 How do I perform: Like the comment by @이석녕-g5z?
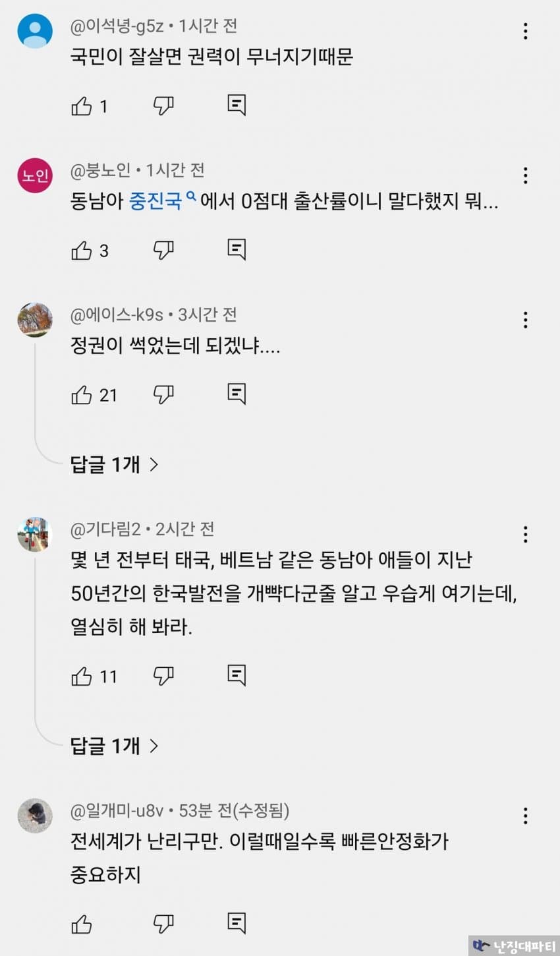pyautogui.click(x=82, y=105)
